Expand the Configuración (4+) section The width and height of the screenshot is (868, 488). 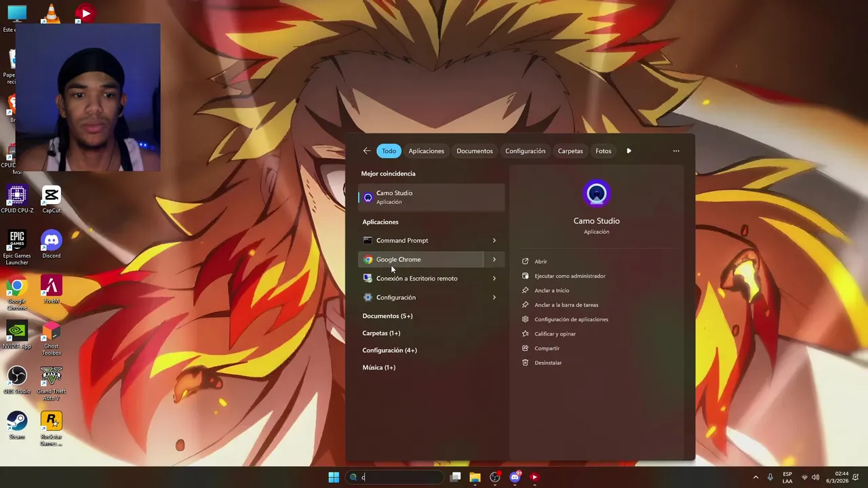point(389,350)
